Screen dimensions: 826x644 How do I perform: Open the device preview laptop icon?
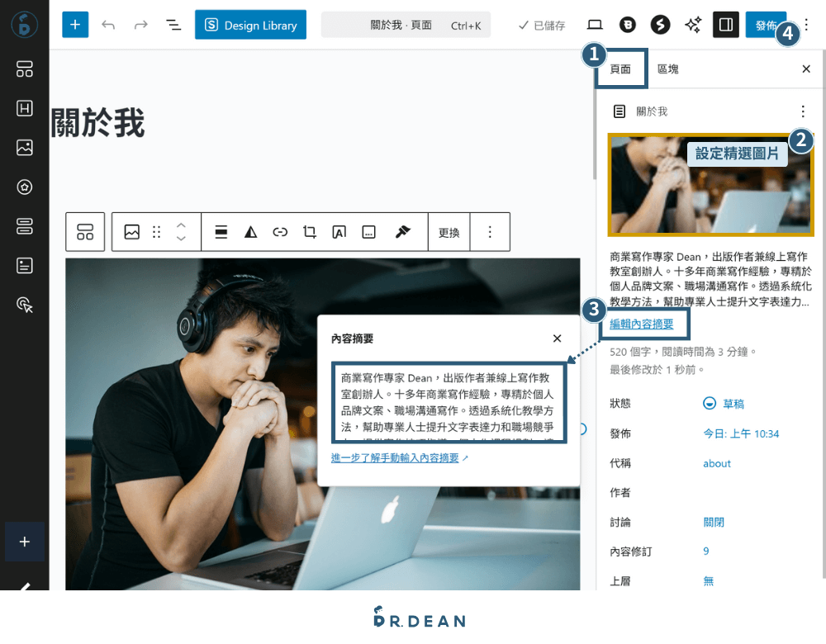[595, 25]
